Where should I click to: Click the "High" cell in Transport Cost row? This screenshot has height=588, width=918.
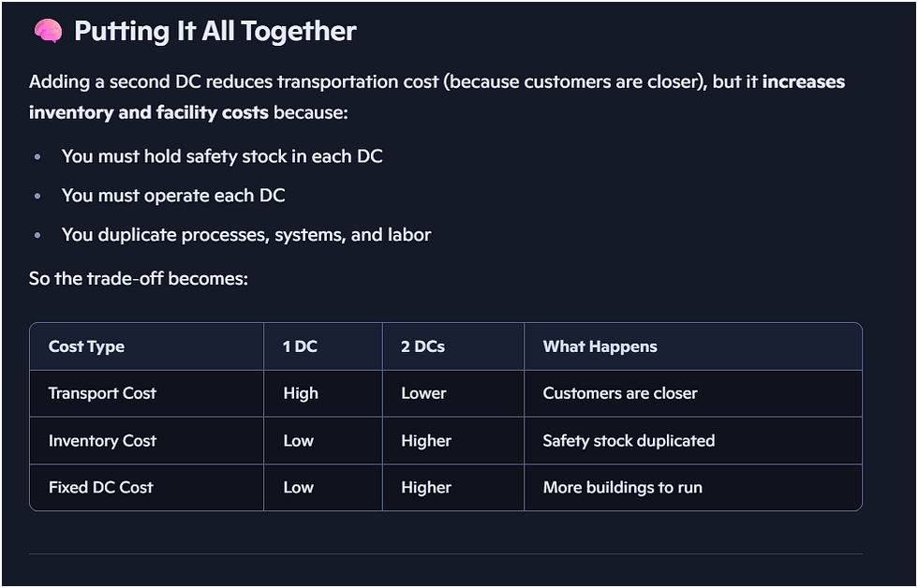pyautogui.click(x=301, y=393)
